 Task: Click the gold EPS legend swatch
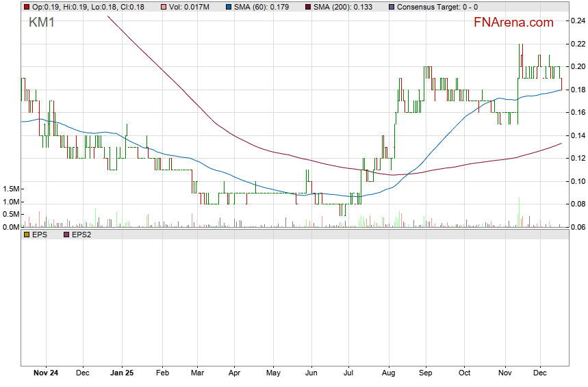pyautogui.click(x=26, y=235)
